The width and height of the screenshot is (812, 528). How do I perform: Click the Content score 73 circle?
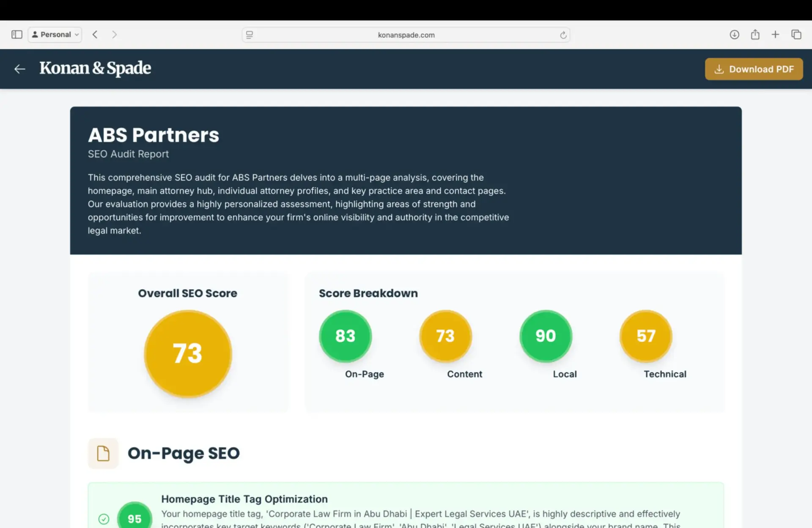445,336
